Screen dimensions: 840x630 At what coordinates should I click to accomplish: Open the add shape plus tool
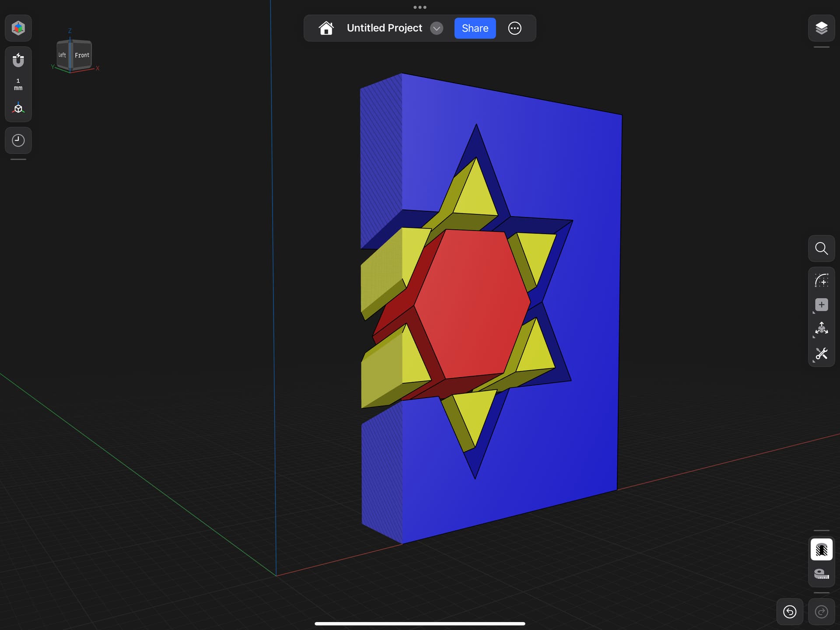821,305
